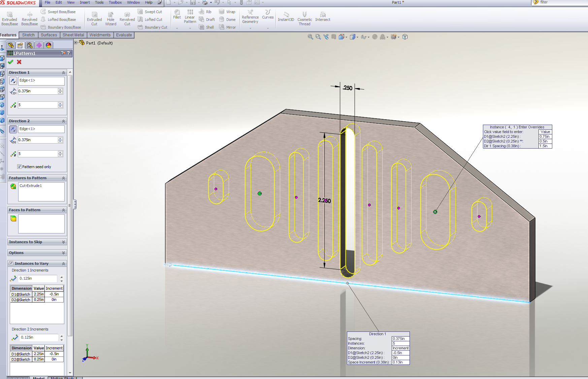Open the Insert menu
The height and width of the screenshot is (379, 588).
(x=85, y=2)
